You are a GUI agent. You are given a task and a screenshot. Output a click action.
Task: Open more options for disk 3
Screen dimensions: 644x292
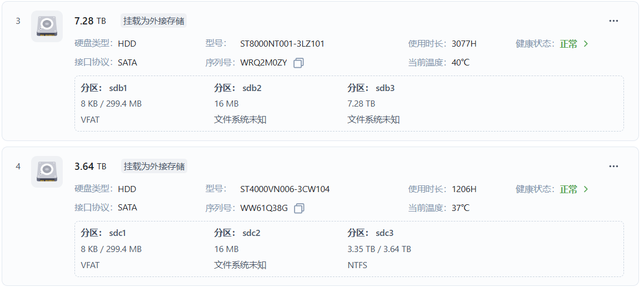point(613,21)
